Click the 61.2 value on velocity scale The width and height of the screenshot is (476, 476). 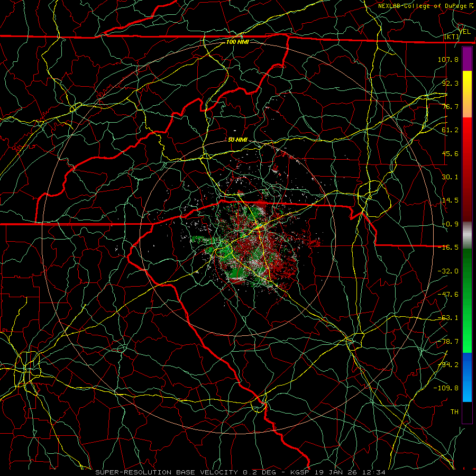[450, 130]
